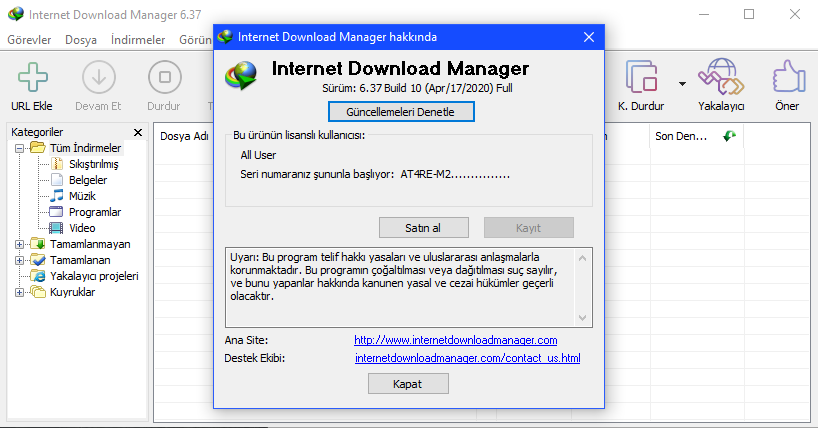
Task: Expand the Tamamlanmayan tree node
Action: [x=19, y=244]
